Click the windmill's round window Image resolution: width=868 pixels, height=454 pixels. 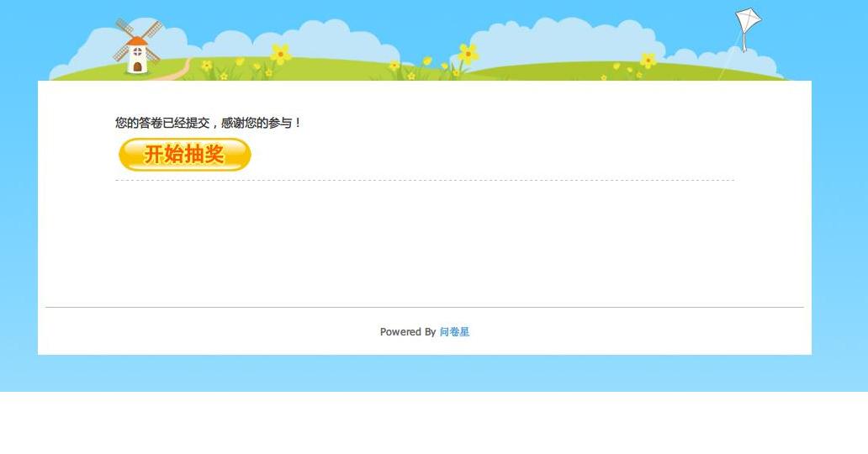coord(137,52)
